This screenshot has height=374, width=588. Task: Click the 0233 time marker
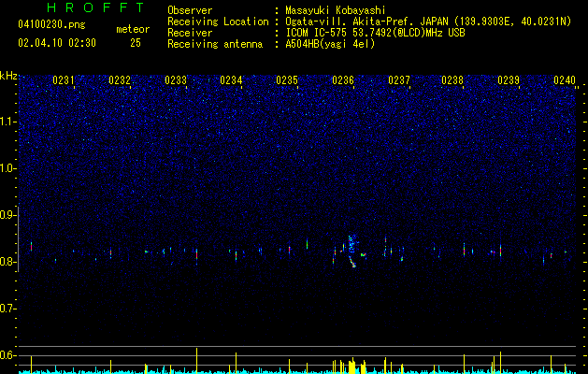(176, 80)
